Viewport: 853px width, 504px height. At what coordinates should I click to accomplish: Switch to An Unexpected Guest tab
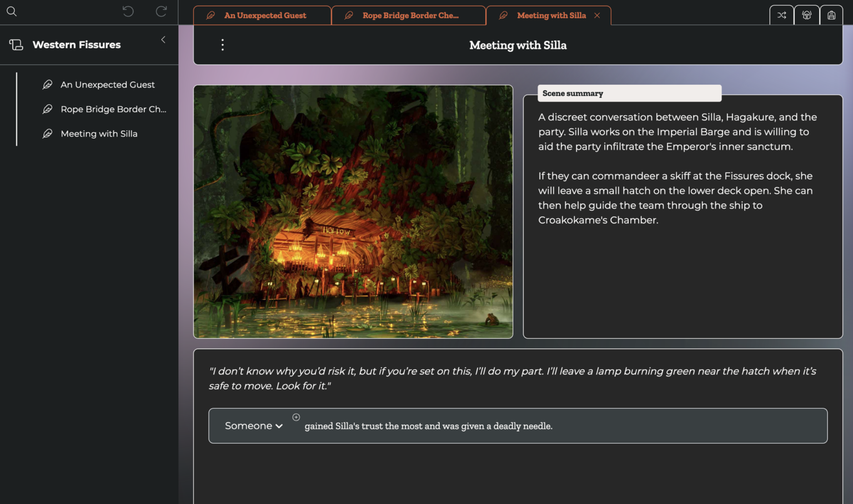[265, 16]
